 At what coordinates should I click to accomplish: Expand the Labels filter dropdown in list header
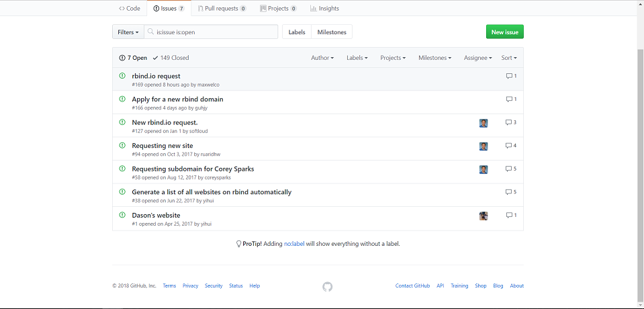pos(357,58)
